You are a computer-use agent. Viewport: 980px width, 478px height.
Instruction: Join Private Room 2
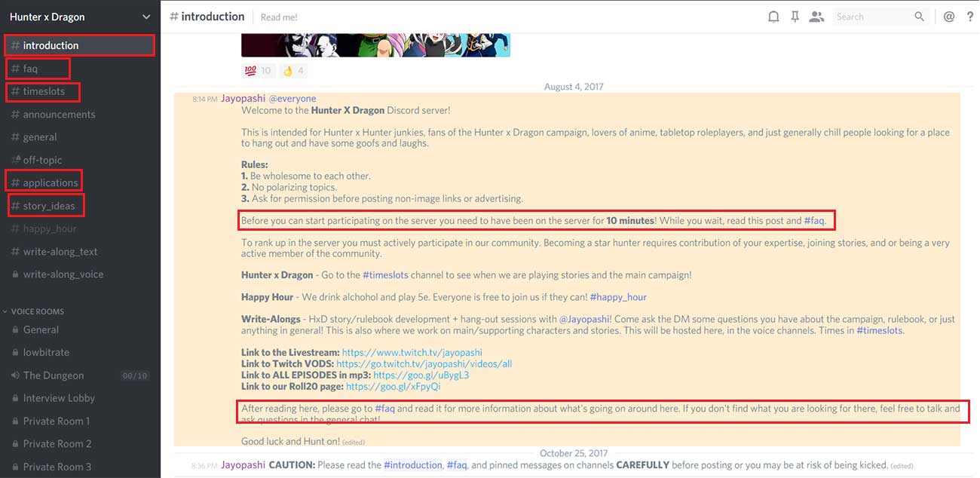tap(80, 444)
